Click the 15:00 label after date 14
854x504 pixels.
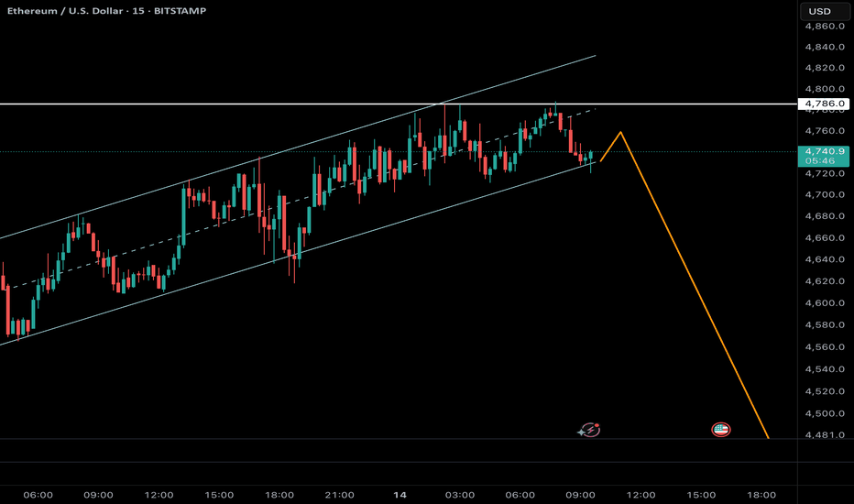click(701, 495)
